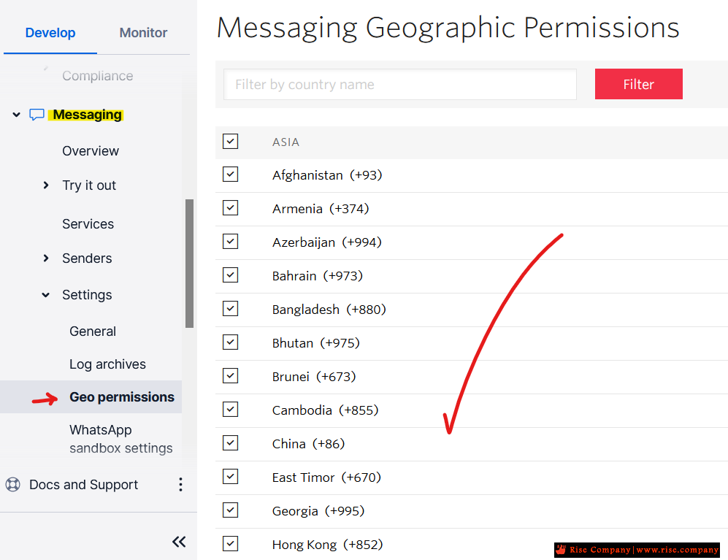
Task: Click the red Filter button
Action: pyautogui.click(x=638, y=85)
